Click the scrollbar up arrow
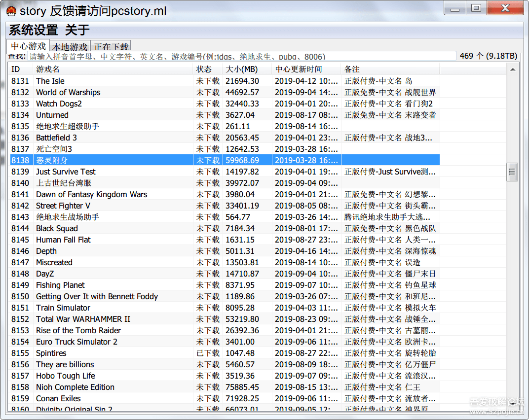 coord(512,70)
